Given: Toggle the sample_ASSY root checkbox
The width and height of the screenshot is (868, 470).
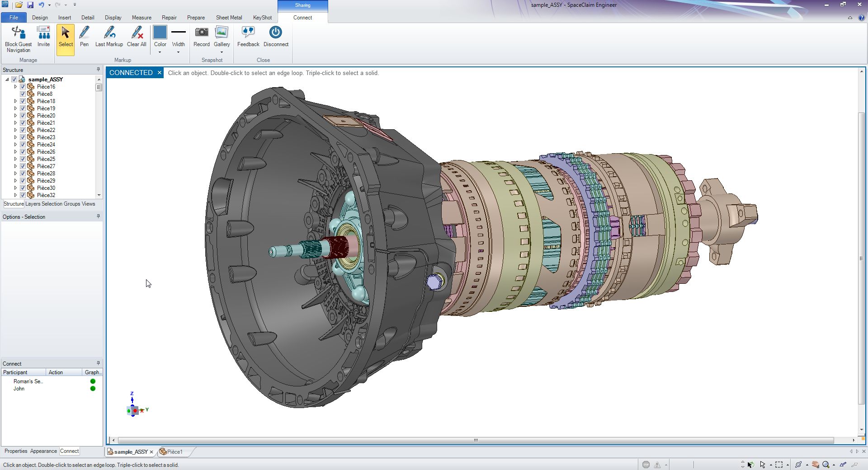Looking at the screenshot, I should point(14,79).
